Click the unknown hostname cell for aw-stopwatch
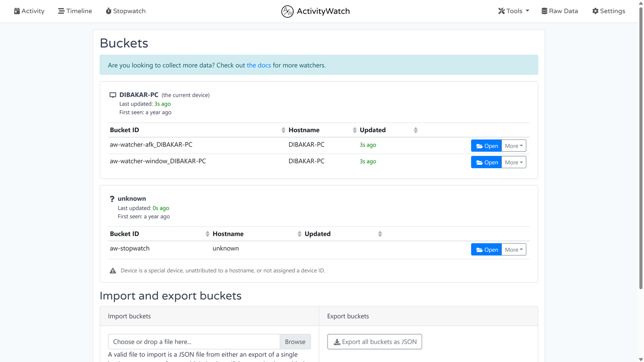The height and width of the screenshot is (362, 644). (226, 248)
